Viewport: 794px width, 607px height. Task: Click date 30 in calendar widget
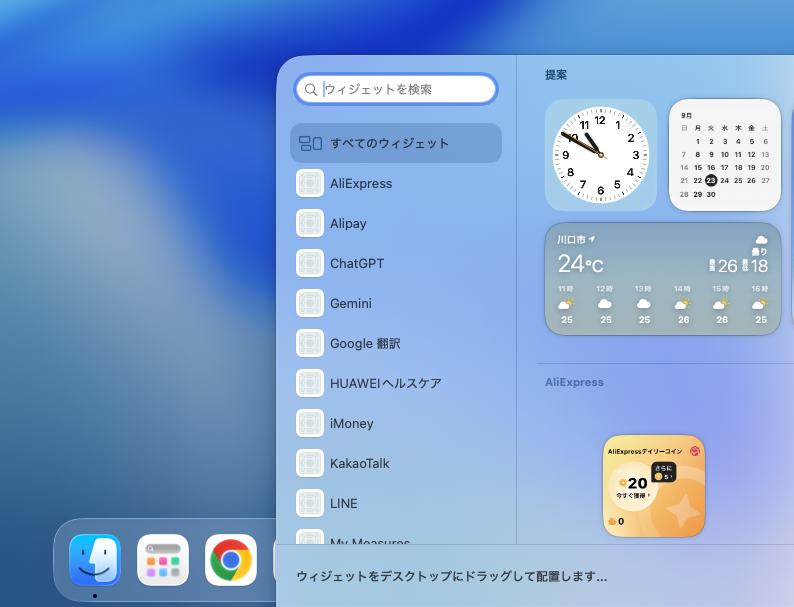pyautogui.click(x=711, y=194)
